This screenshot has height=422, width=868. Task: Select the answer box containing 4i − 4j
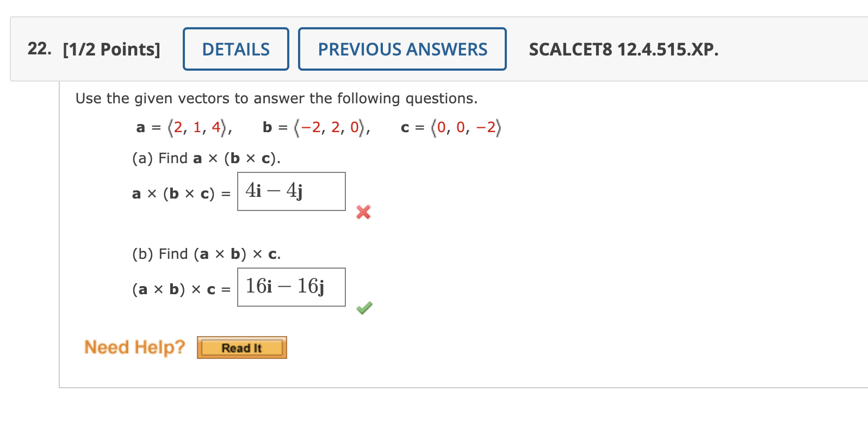[291, 191]
